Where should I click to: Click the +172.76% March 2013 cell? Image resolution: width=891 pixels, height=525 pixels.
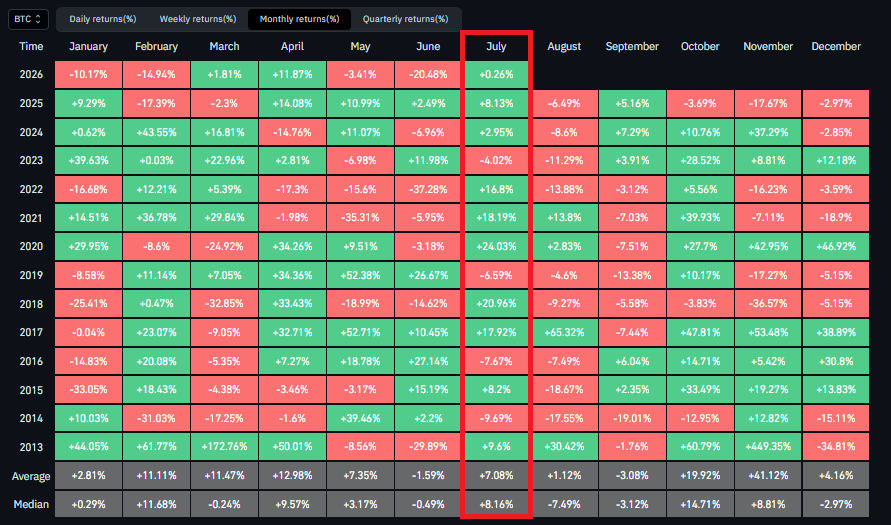pos(224,447)
